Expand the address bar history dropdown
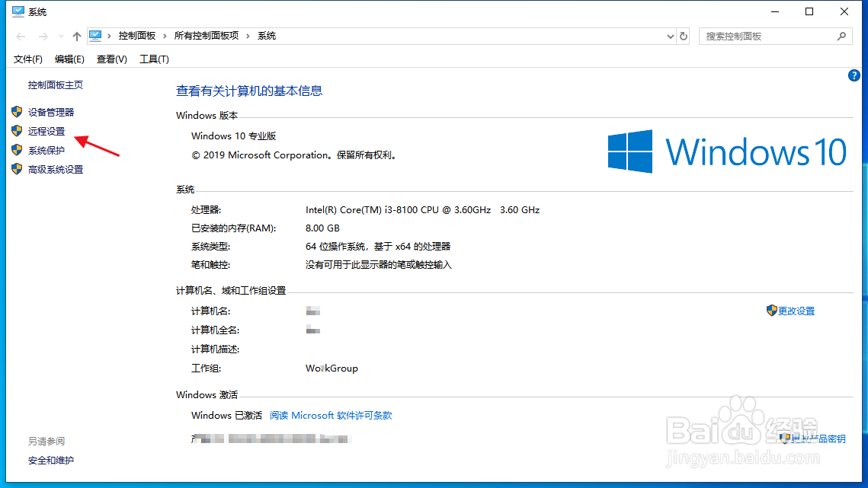The height and width of the screenshot is (488, 868). coord(670,36)
